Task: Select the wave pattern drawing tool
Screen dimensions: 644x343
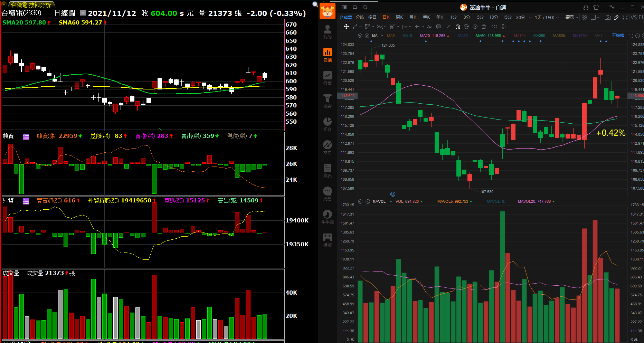Action: coord(380,27)
